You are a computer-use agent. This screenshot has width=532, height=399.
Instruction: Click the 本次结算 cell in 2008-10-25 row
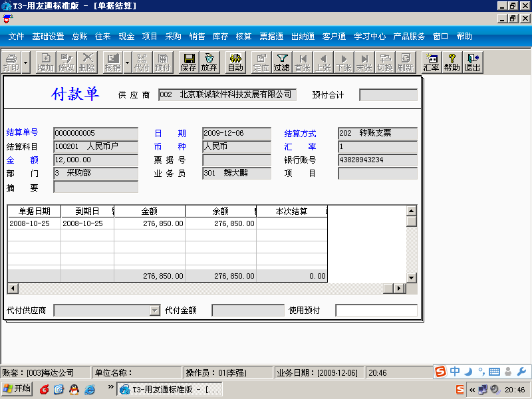click(292, 223)
